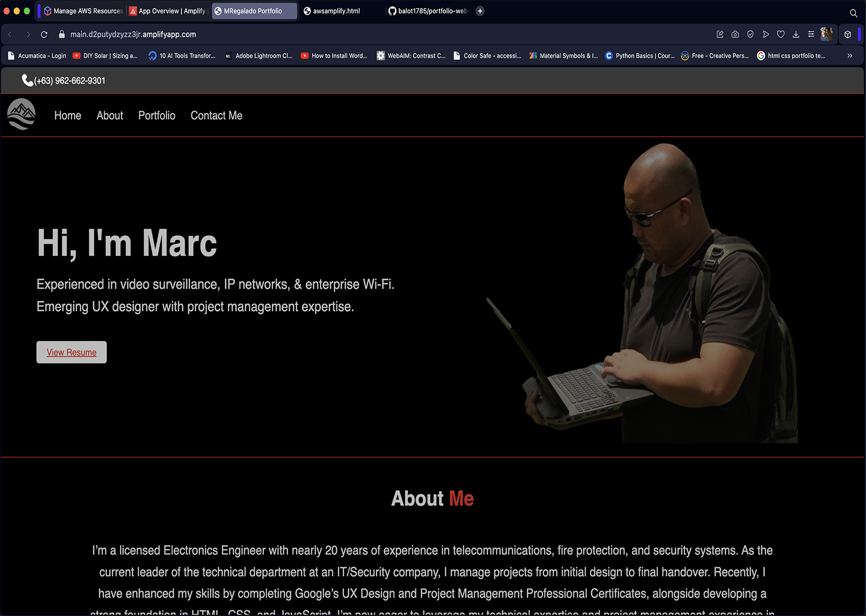Click the phone number link in top bar

click(69, 81)
